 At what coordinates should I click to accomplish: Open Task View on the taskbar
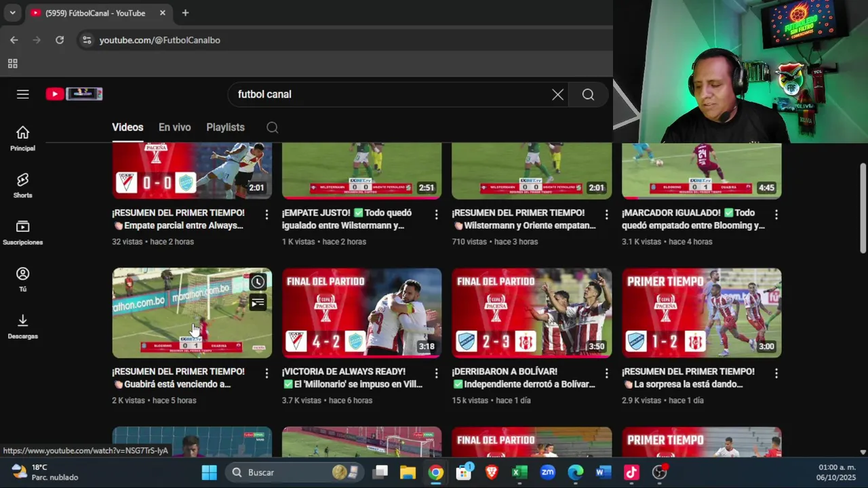click(380, 472)
